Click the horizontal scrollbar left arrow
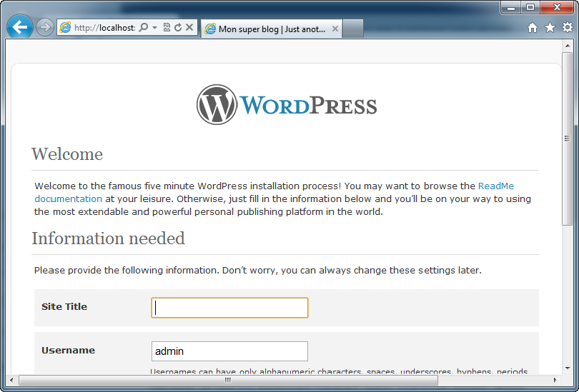The image size is (579, 392). (11, 380)
